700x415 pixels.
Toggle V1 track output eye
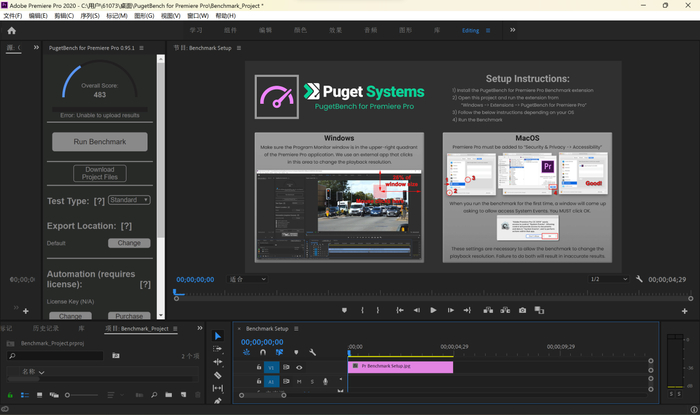point(298,367)
